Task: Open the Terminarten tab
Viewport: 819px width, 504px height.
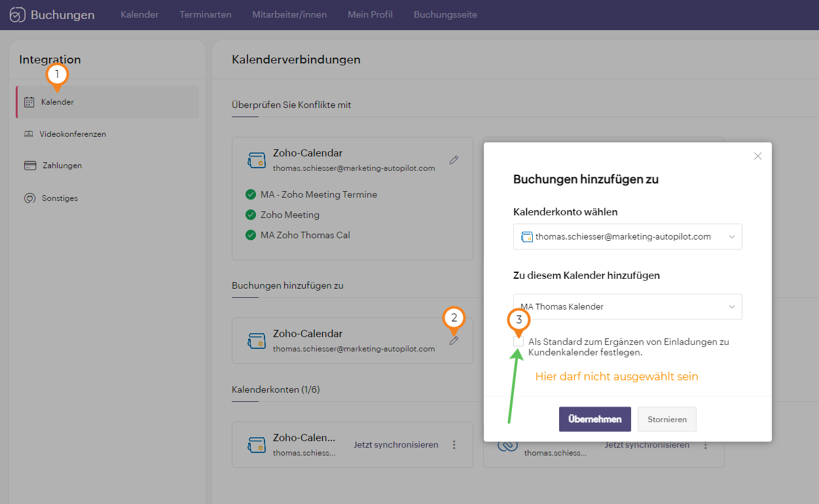Action: coord(206,14)
